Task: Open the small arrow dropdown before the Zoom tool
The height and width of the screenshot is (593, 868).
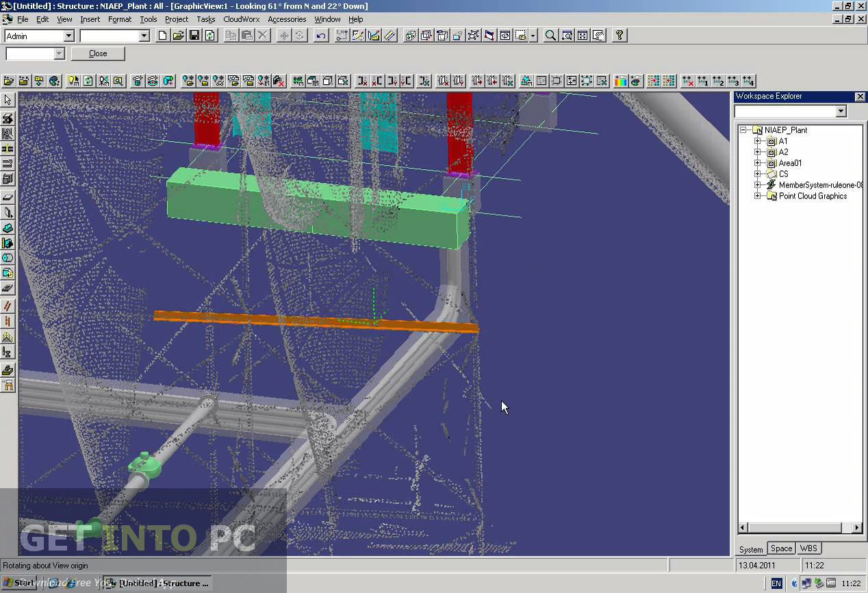Action: pyautogui.click(x=533, y=36)
